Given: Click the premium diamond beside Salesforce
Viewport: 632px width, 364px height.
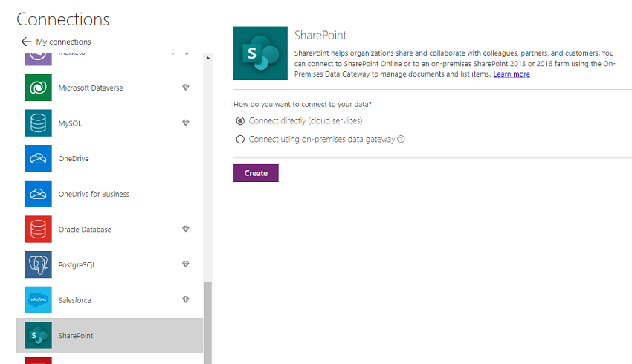Looking at the screenshot, I should pyautogui.click(x=185, y=299).
